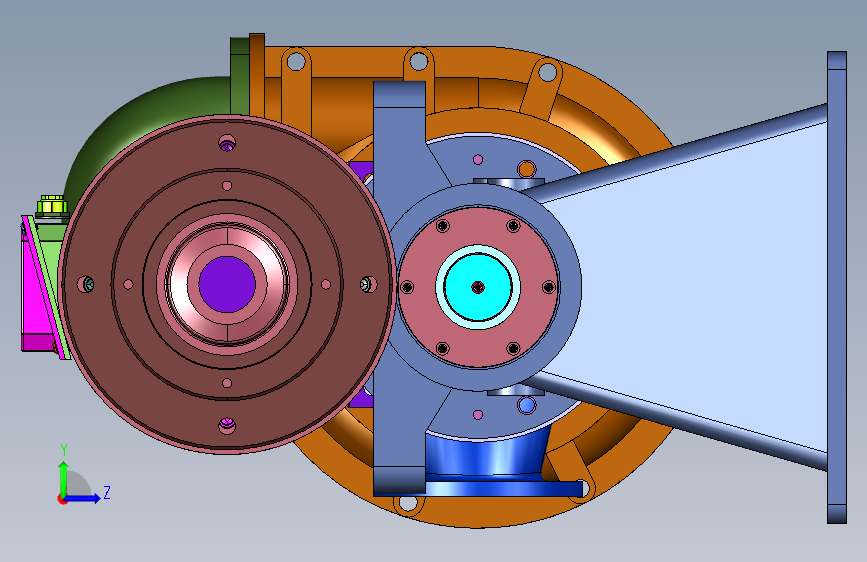The width and height of the screenshot is (867, 562).
Task: Select the cyan shaft end face
Action: click(478, 287)
